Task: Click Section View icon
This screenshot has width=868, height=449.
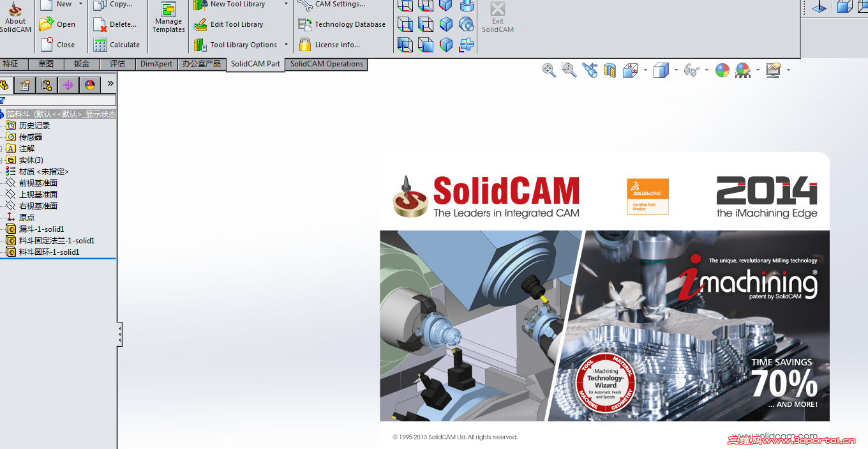Action: pyautogui.click(x=610, y=70)
